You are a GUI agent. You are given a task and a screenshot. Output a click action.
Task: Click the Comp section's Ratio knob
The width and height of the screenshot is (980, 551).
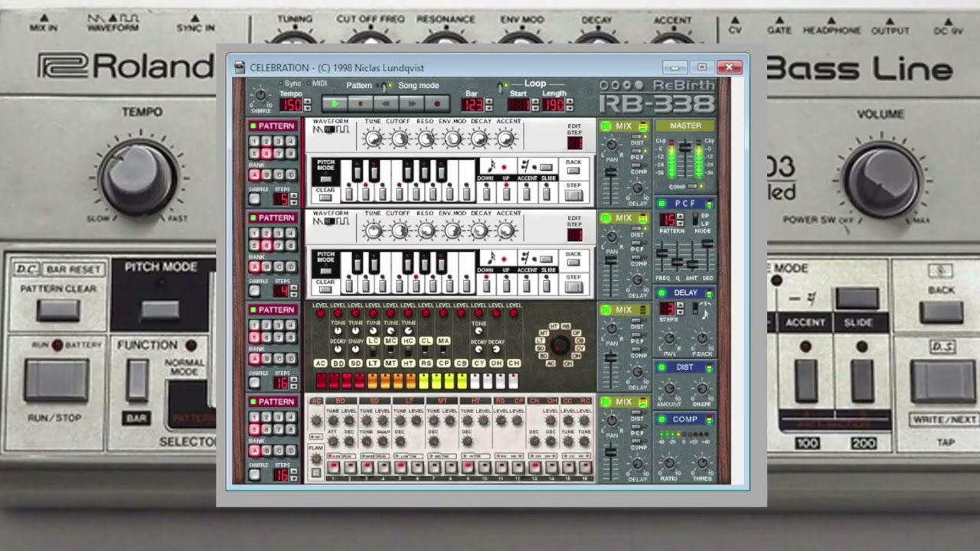pyautogui.click(x=669, y=462)
